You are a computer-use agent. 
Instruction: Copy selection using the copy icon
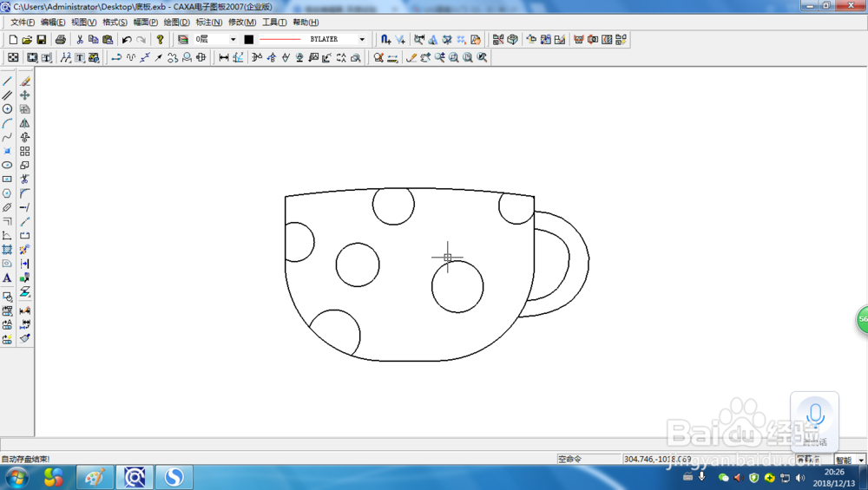point(94,39)
